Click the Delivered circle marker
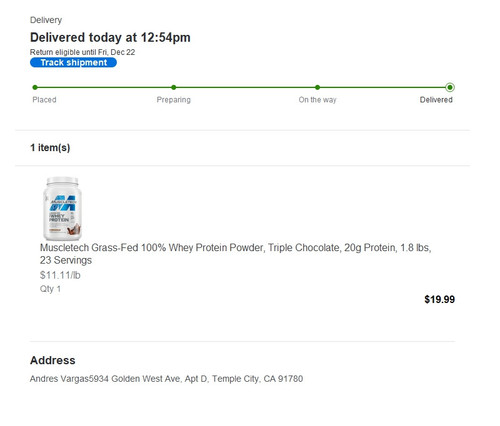The height and width of the screenshot is (426, 500). [x=450, y=87]
